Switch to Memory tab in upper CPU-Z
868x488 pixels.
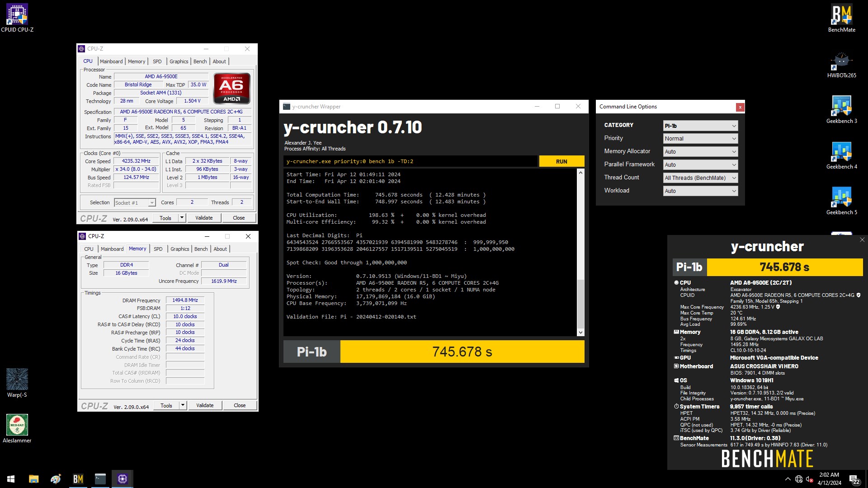(x=137, y=61)
